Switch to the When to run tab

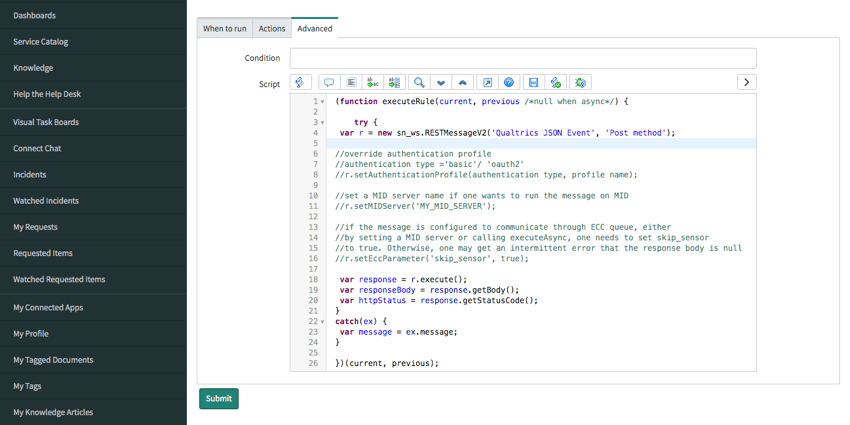click(225, 28)
